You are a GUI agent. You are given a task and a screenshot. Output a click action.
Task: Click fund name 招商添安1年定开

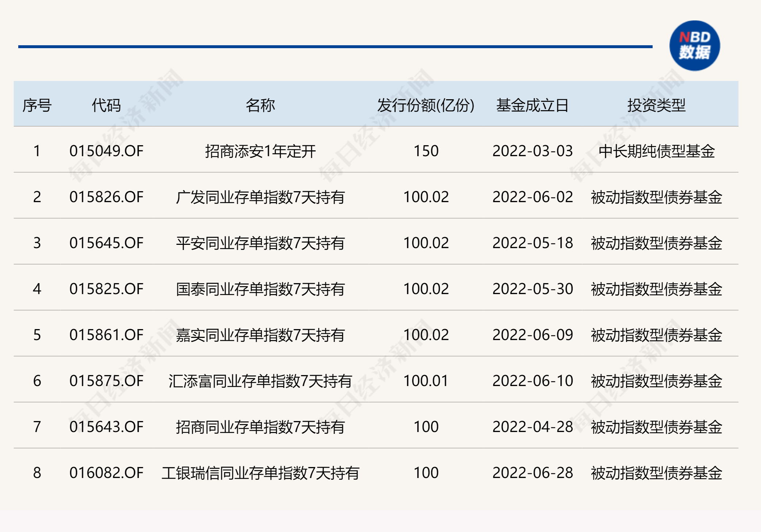[x=260, y=151]
